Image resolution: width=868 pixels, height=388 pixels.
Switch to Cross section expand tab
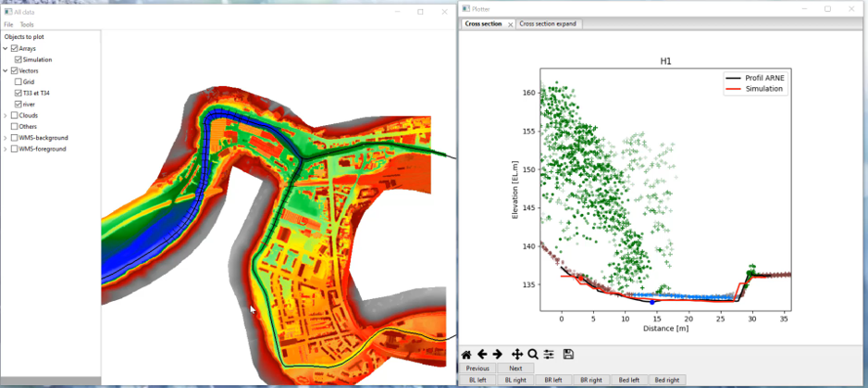pyautogui.click(x=549, y=23)
